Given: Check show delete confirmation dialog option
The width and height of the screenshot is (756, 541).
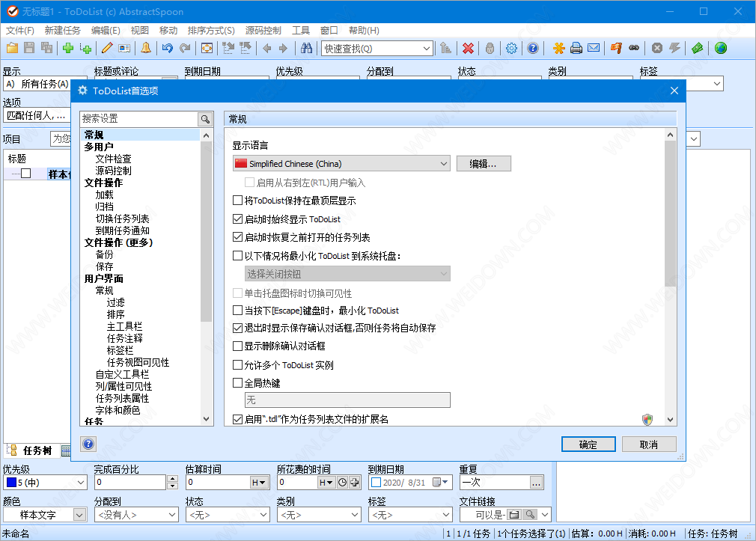Looking at the screenshot, I should (237, 346).
